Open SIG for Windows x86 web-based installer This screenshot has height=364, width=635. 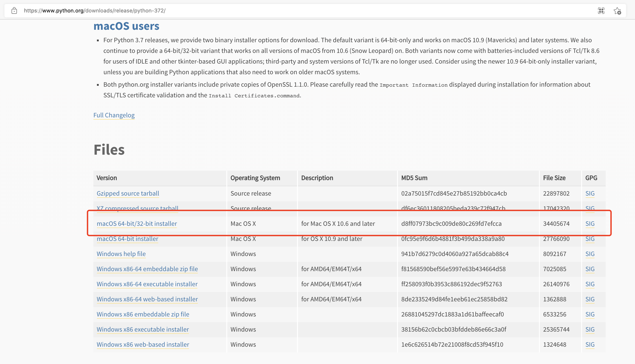click(590, 344)
